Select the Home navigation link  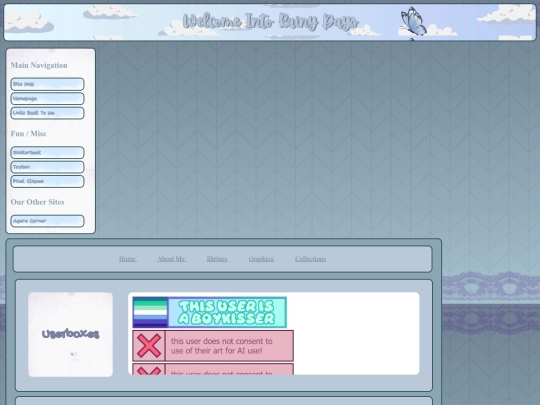pyautogui.click(x=128, y=259)
